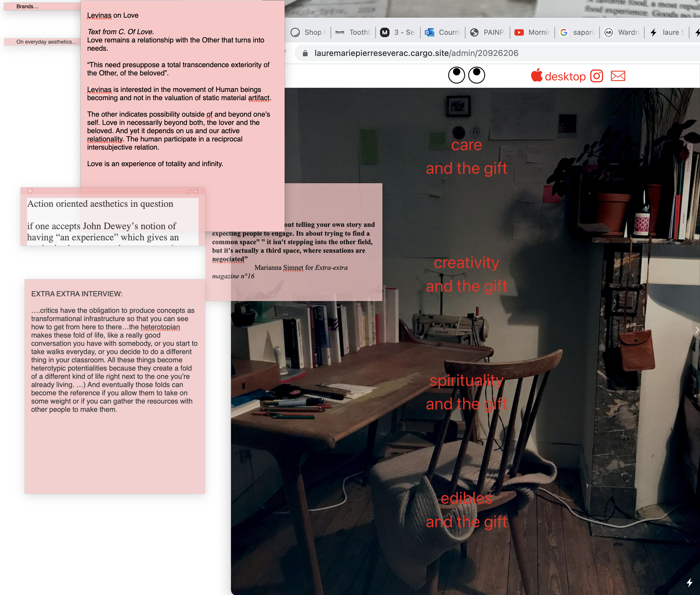Click the triangle translucent button on the Action oriented sticky note
Viewport: 700px width, 595px height.
click(189, 191)
